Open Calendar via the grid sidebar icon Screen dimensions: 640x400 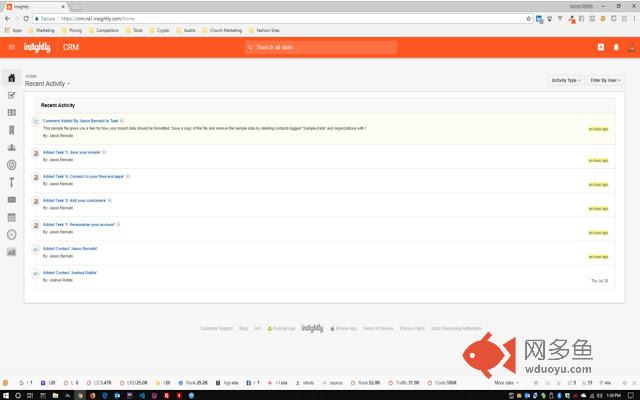coord(11,217)
